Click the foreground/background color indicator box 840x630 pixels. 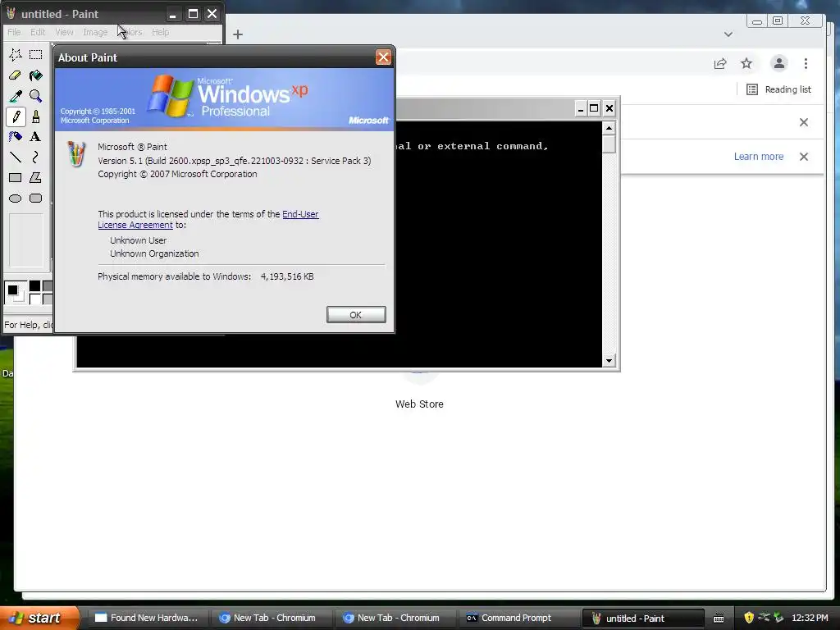tap(15, 293)
